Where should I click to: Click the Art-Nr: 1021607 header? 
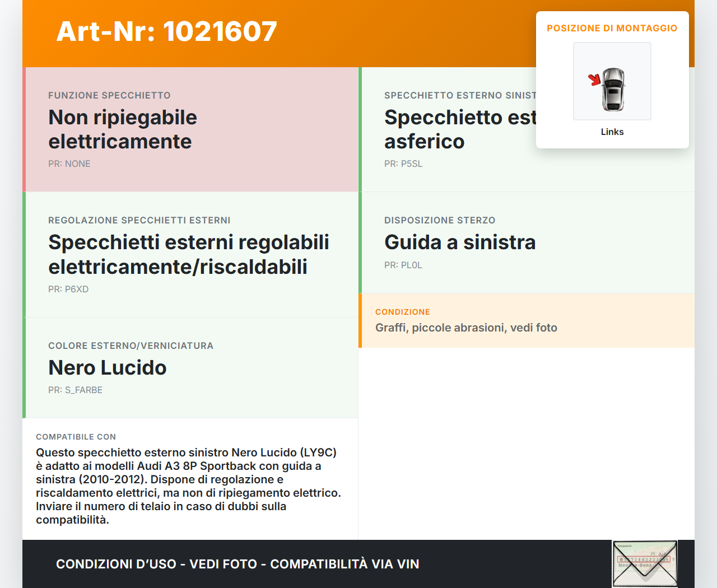click(166, 32)
